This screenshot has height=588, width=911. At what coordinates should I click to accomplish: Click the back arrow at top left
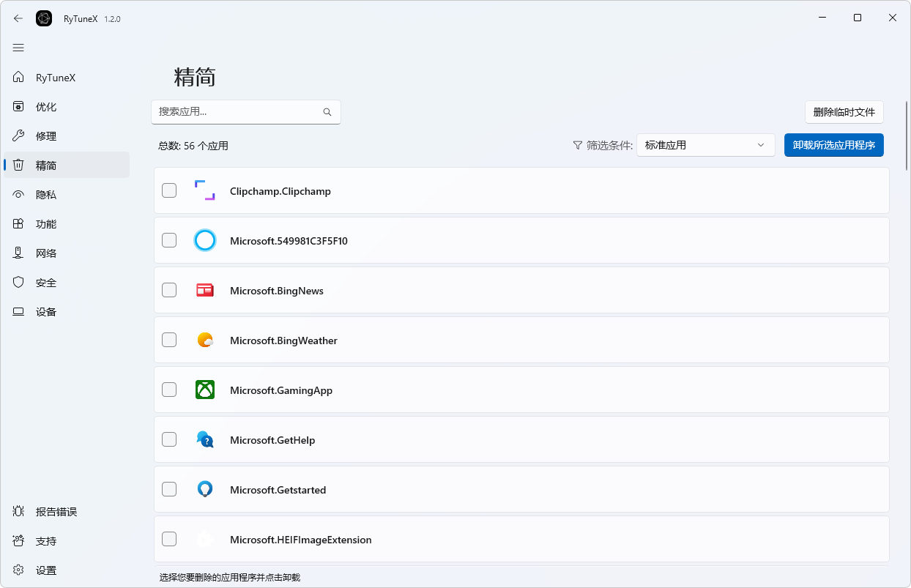pos(18,18)
